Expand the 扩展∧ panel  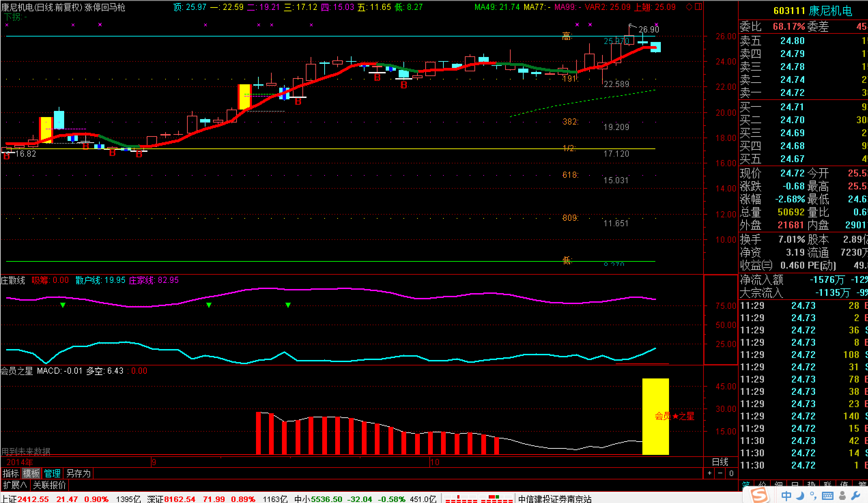coord(15,485)
